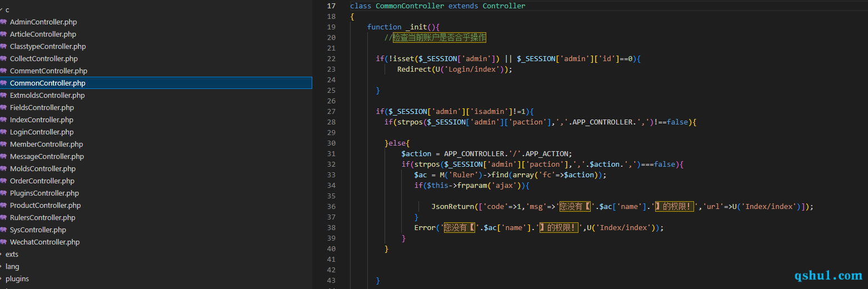Open MemberController.php
Viewport: 868px width, 289px height.
pyautogui.click(x=46, y=144)
